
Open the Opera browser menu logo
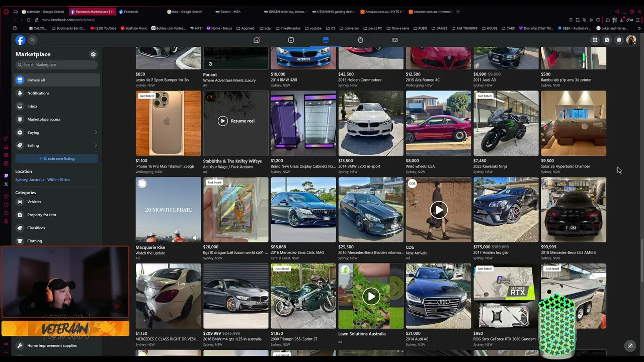pyautogui.click(x=6, y=12)
